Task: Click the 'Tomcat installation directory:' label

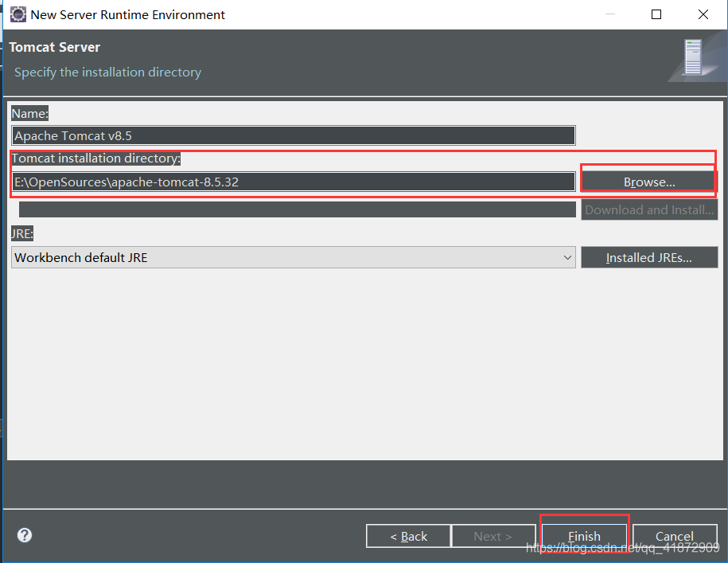Action: point(96,158)
